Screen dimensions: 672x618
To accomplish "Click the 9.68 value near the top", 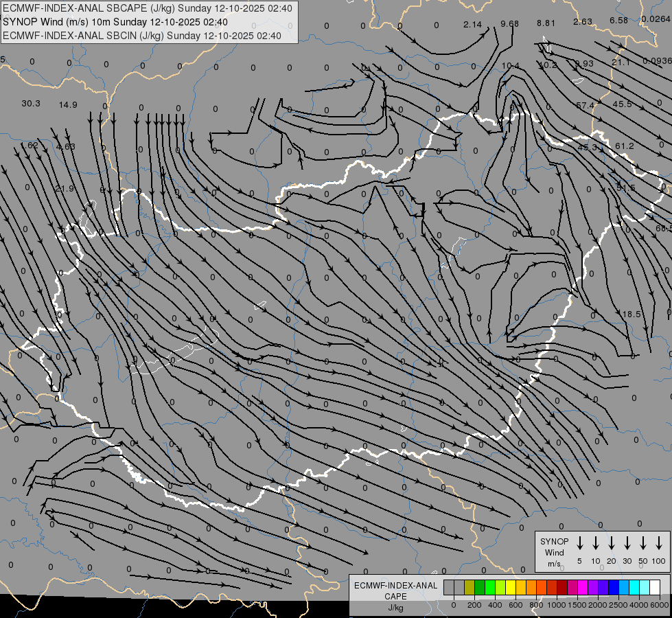I will (509, 23).
